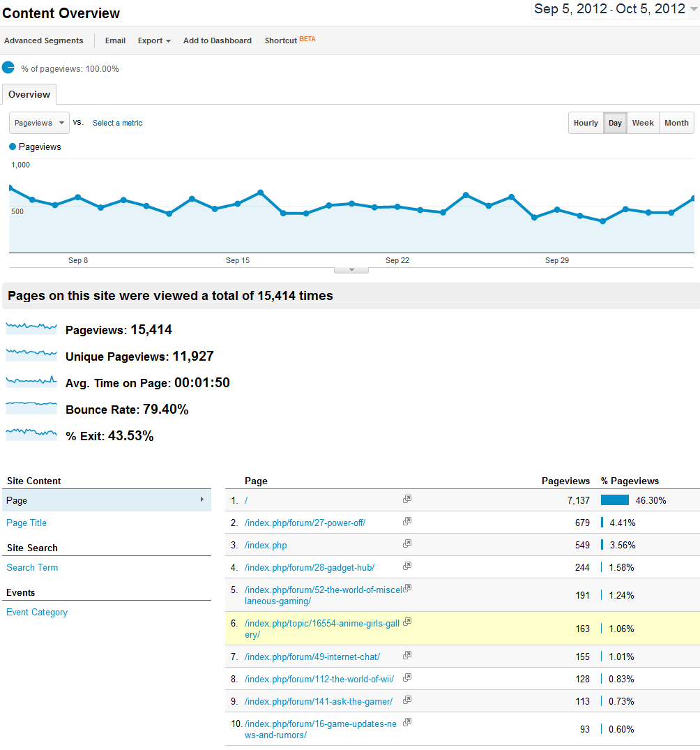Viewport: 700px width, 750px height.
Task: Switch chart to Hourly view
Action: [586, 123]
